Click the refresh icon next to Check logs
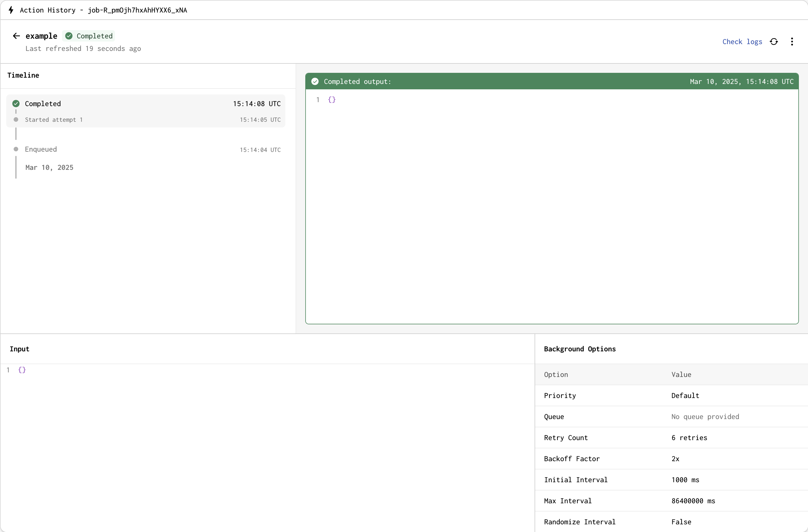 coord(774,42)
